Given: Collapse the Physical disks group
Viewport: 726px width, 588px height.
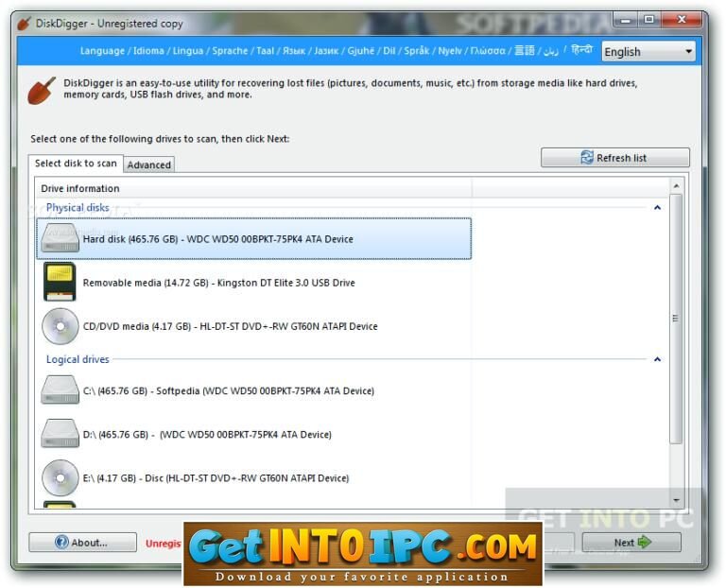Looking at the screenshot, I should (657, 207).
